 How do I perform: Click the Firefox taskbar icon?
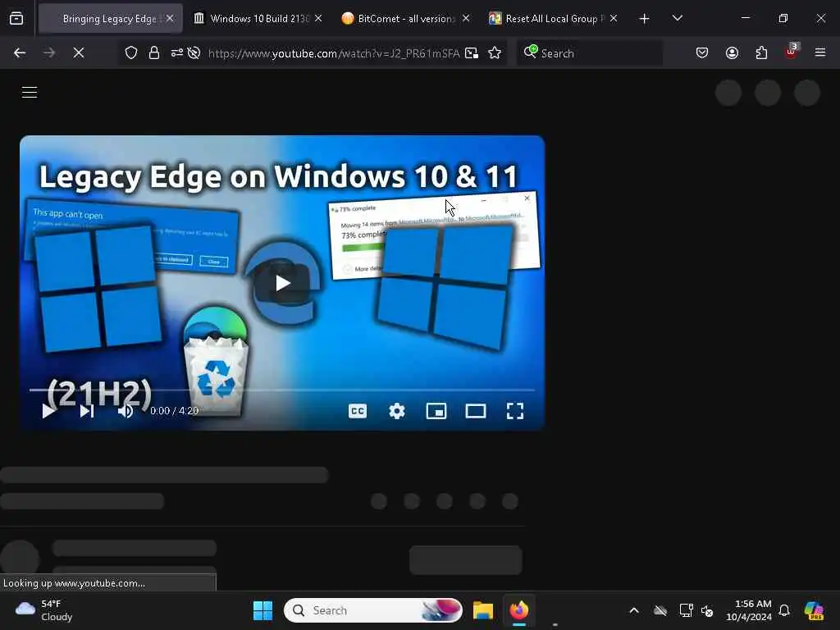[518, 610]
